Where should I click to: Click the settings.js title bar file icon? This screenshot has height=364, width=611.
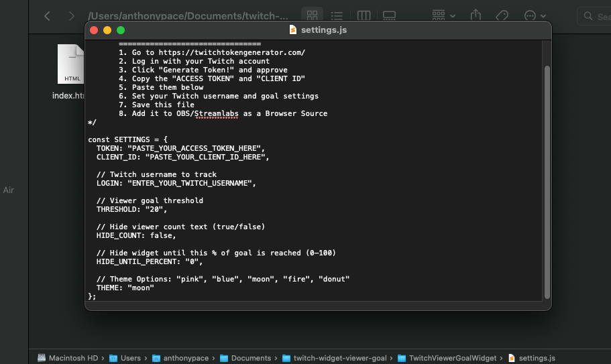pos(292,30)
